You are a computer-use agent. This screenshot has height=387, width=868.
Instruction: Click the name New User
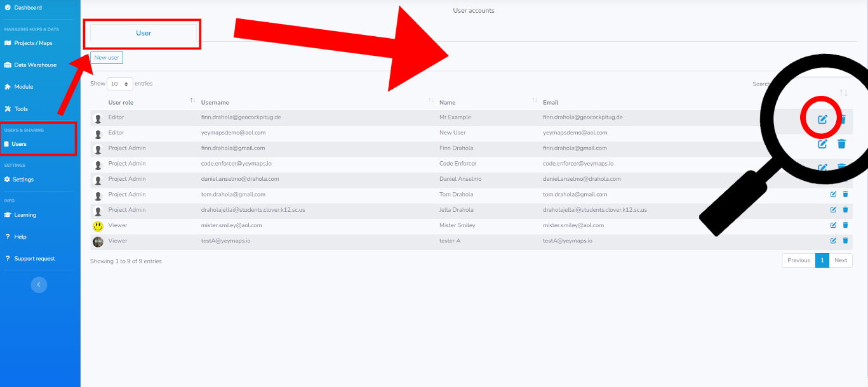point(453,133)
